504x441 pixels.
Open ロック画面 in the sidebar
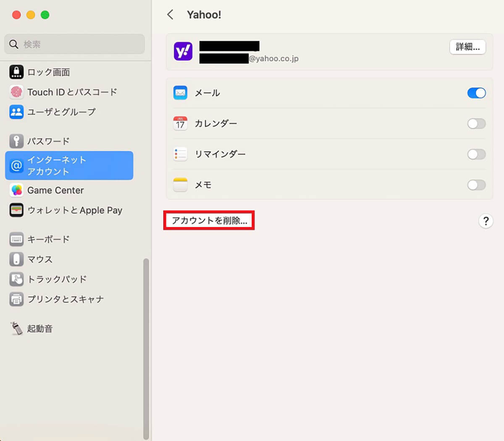pyautogui.click(x=69, y=72)
